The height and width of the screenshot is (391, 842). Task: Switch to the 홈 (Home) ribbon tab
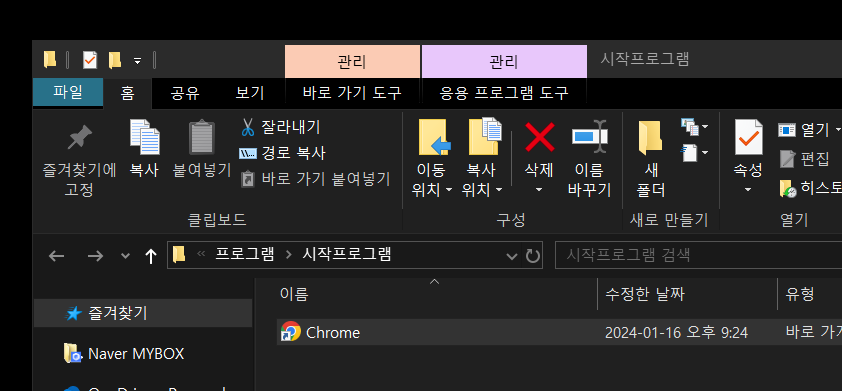pos(127,93)
